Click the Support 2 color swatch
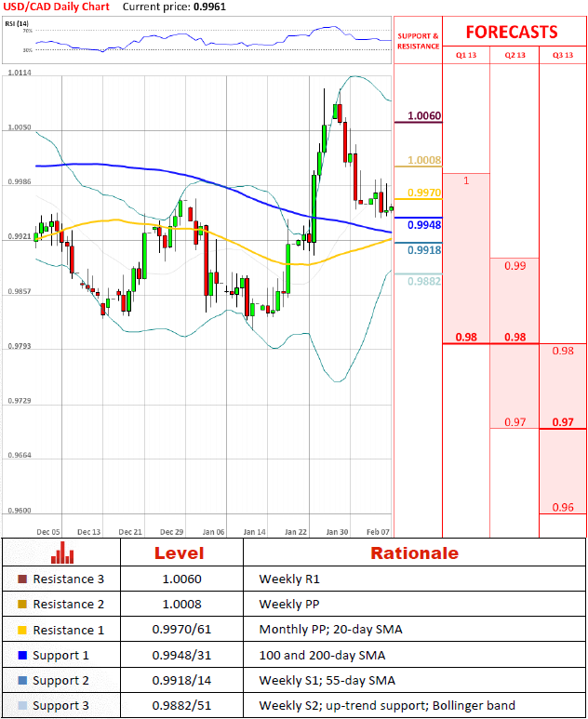Screen dimensions: 588x719 point(22,681)
